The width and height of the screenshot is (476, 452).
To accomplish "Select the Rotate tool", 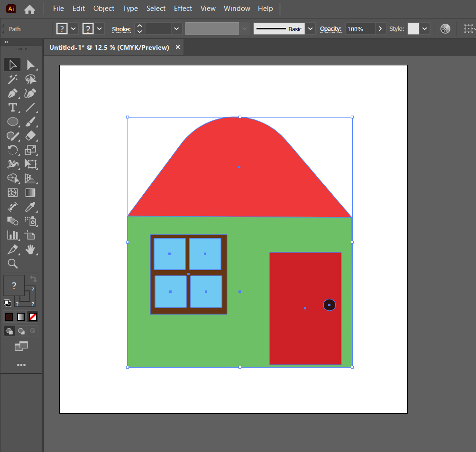I will pyautogui.click(x=12, y=150).
